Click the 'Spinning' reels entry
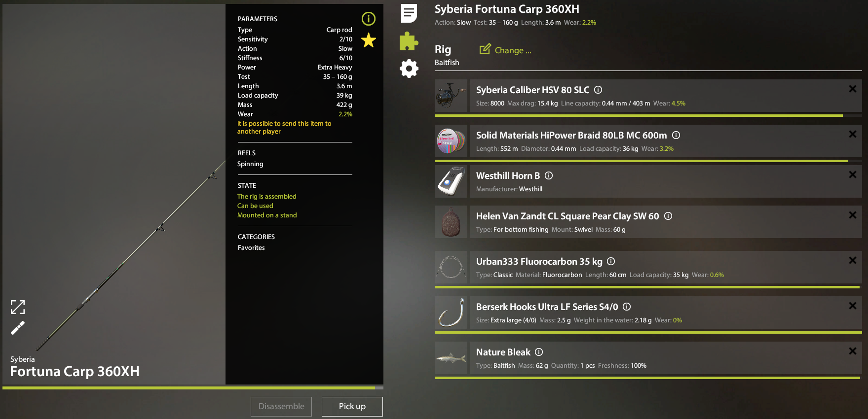Image resolution: width=868 pixels, height=419 pixels. pyautogui.click(x=250, y=164)
